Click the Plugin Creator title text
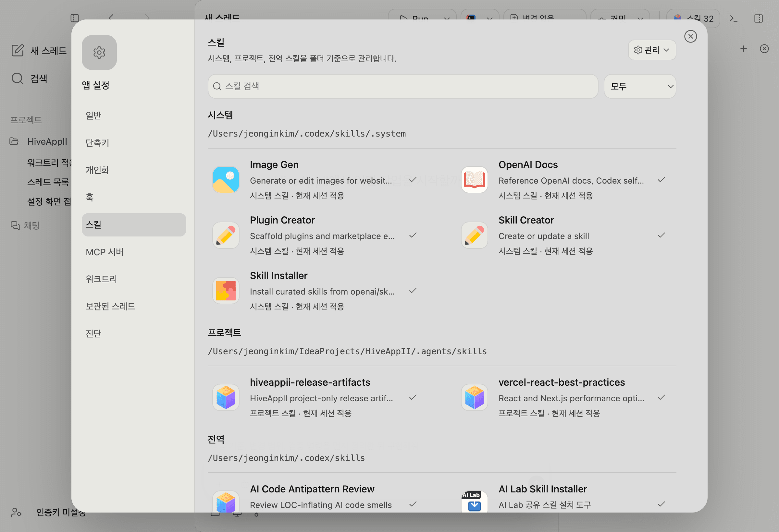The width and height of the screenshot is (779, 532). pyautogui.click(x=282, y=220)
